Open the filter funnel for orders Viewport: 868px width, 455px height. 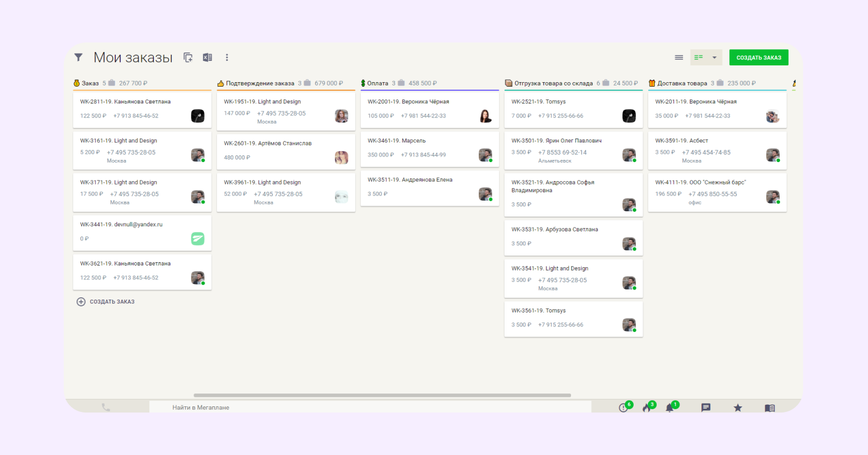(x=78, y=57)
